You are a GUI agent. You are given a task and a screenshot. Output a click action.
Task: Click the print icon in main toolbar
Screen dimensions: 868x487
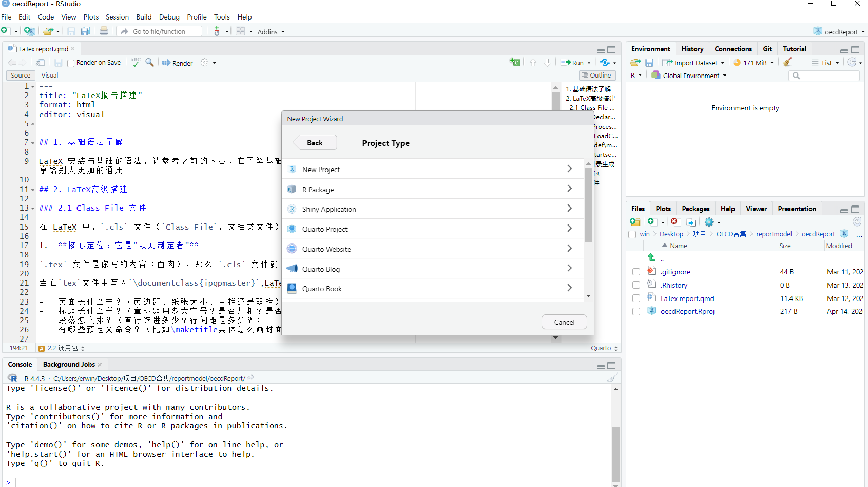pos(104,31)
